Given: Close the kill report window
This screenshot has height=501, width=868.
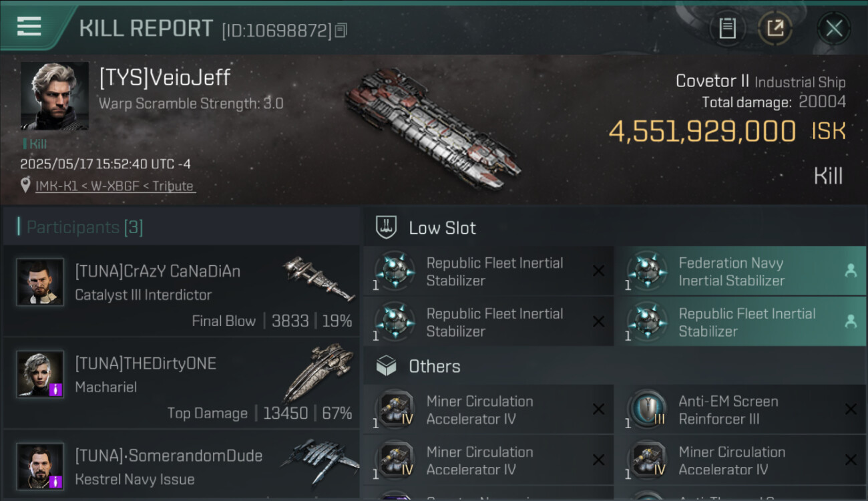Looking at the screenshot, I should [x=834, y=28].
